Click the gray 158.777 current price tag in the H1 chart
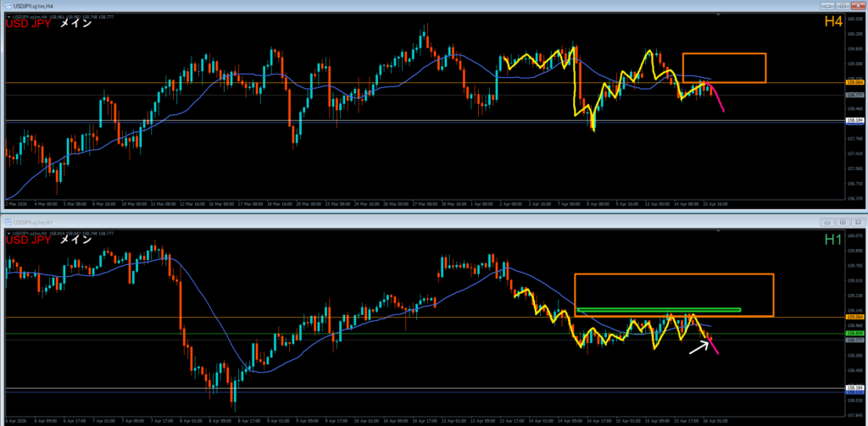Screen dimensions: 868x426 (854, 340)
